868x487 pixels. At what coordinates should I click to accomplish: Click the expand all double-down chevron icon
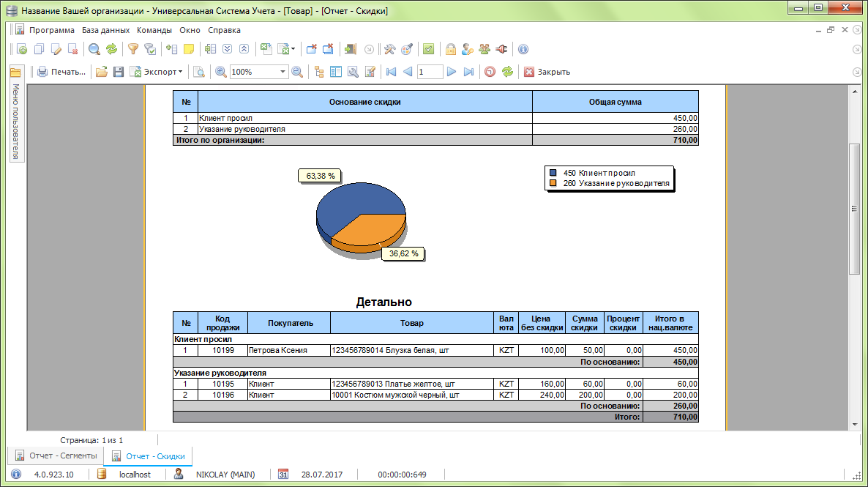coord(227,49)
